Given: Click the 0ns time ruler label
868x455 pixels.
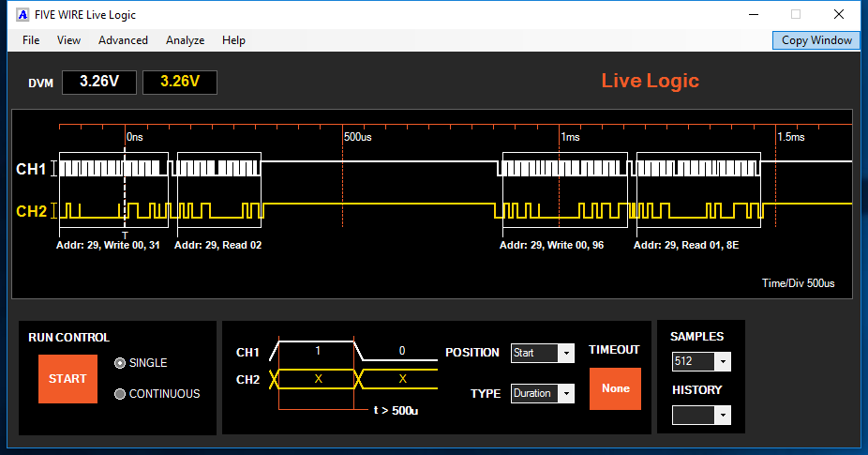Looking at the screenshot, I should coord(135,137).
